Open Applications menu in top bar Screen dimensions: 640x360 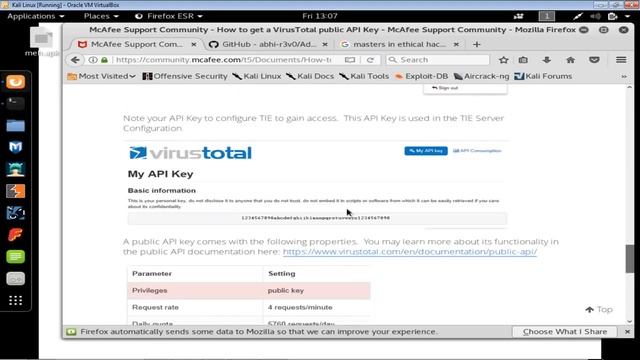pos(36,16)
